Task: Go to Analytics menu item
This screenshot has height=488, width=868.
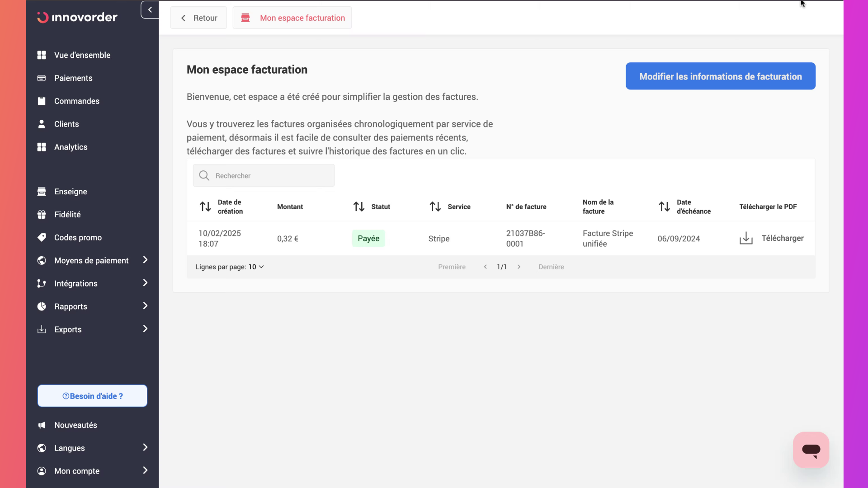Action: pos(71,147)
